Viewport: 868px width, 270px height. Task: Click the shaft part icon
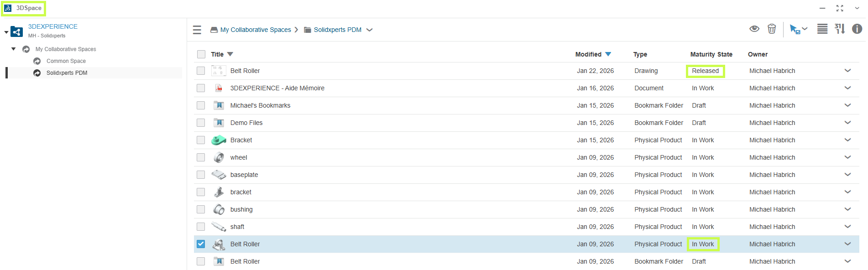point(219,227)
